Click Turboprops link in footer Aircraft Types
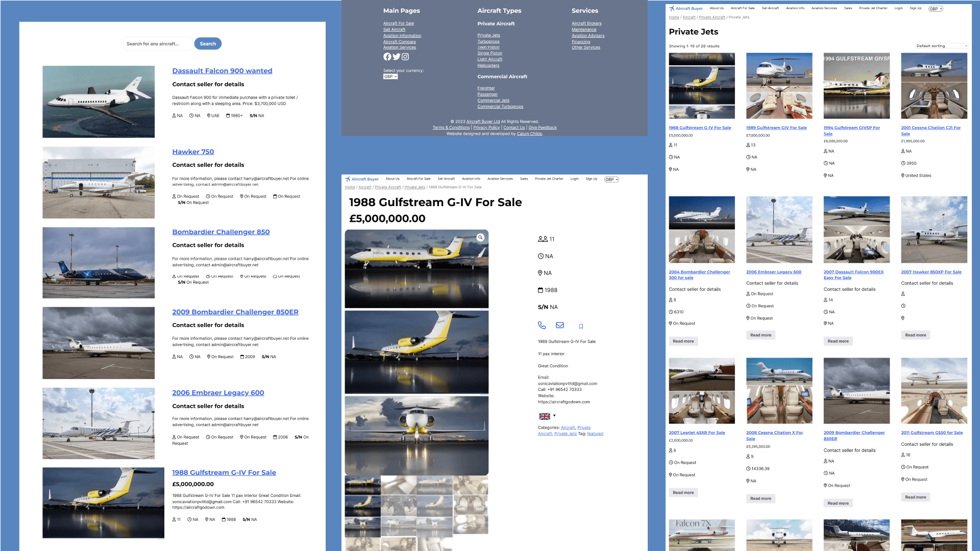This screenshot has height=551, width=980. pos(488,42)
